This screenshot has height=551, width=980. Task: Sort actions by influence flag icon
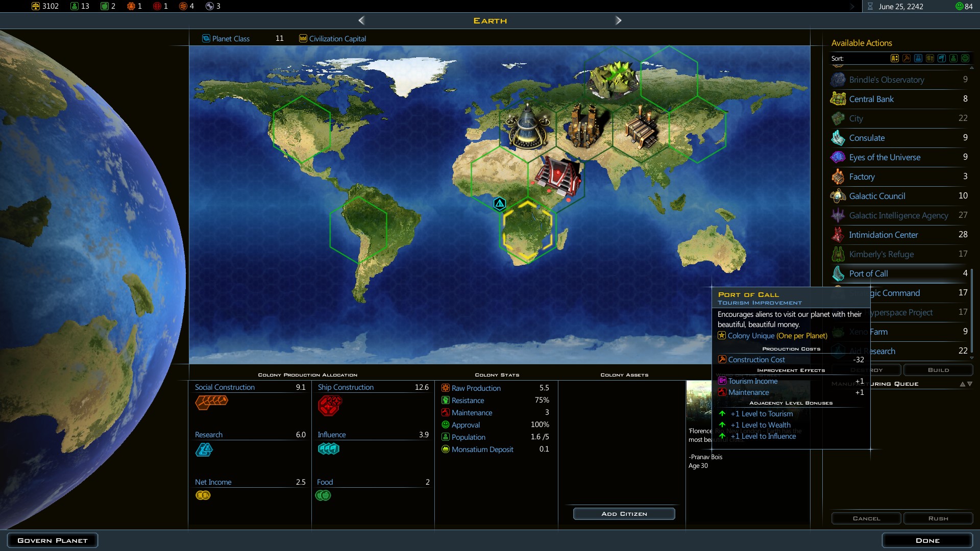(x=942, y=58)
